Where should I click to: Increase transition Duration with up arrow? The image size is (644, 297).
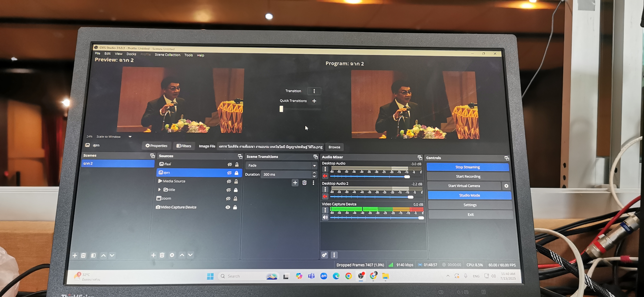point(314,173)
